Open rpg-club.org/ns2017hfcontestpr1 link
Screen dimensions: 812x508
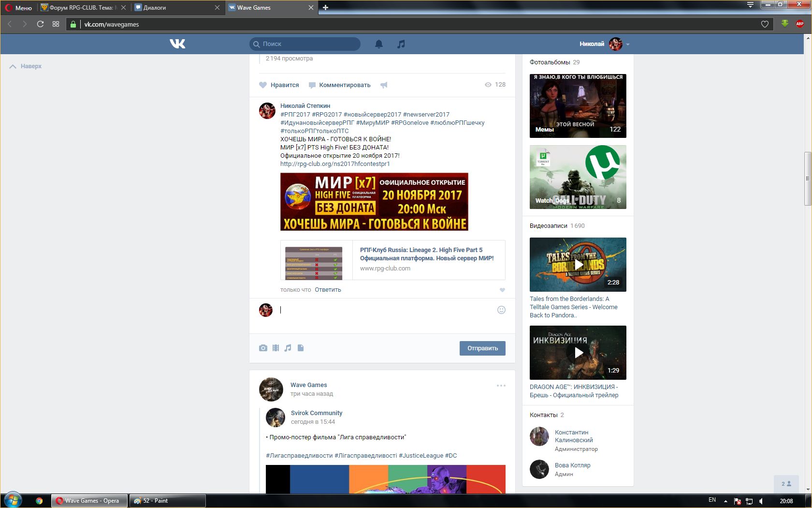click(335, 164)
